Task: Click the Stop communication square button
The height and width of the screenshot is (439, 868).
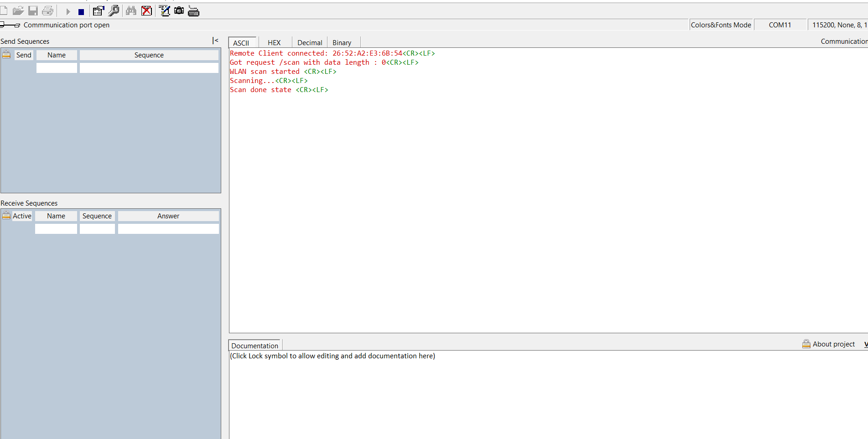Action: [x=81, y=12]
